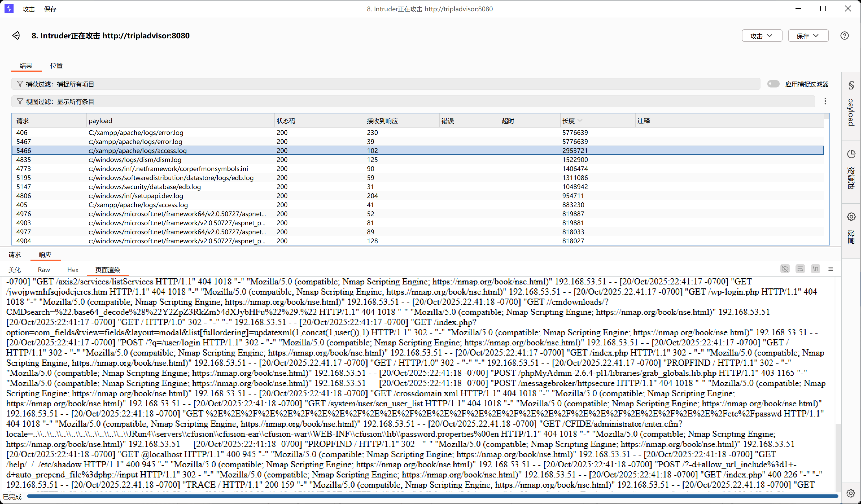Toggle the crossed-eye visibility icon
Viewport: 861px width, 504px height.
tap(785, 269)
